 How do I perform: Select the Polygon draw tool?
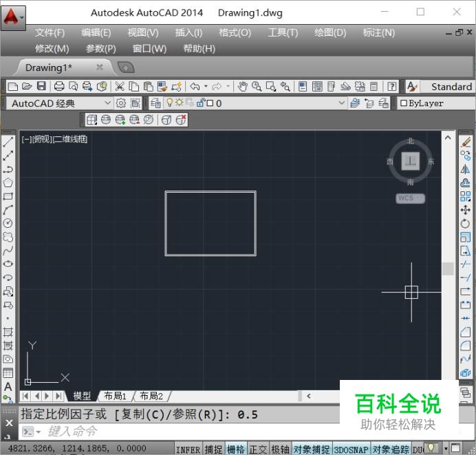tap(8, 182)
